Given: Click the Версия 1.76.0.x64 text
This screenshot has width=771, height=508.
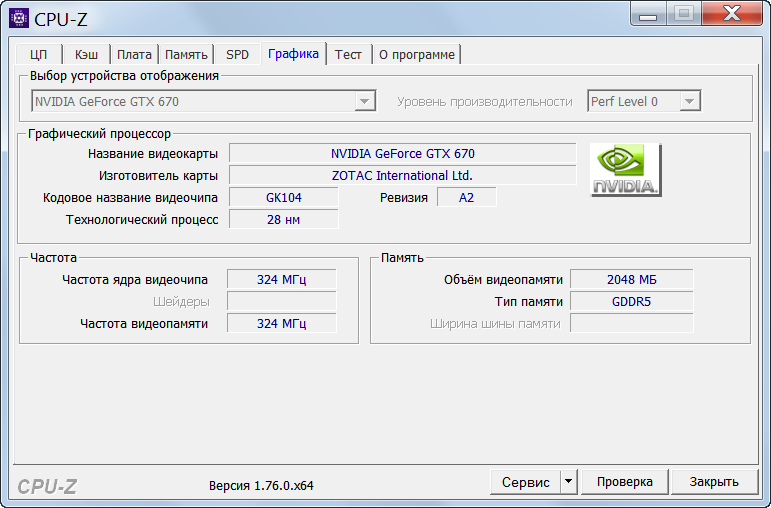Looking at the screenshot, I should click(x=261, y=486).
